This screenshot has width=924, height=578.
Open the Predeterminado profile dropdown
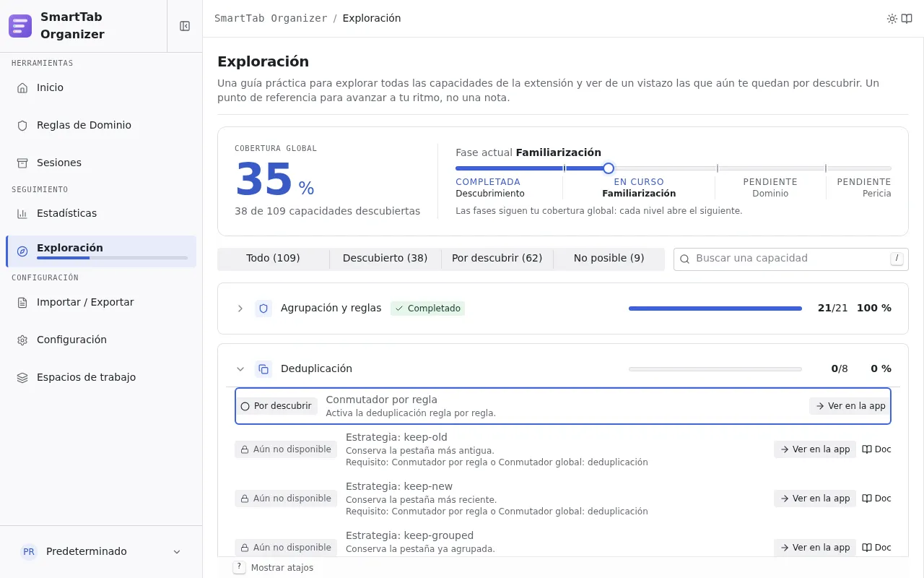tap(101, 551)
